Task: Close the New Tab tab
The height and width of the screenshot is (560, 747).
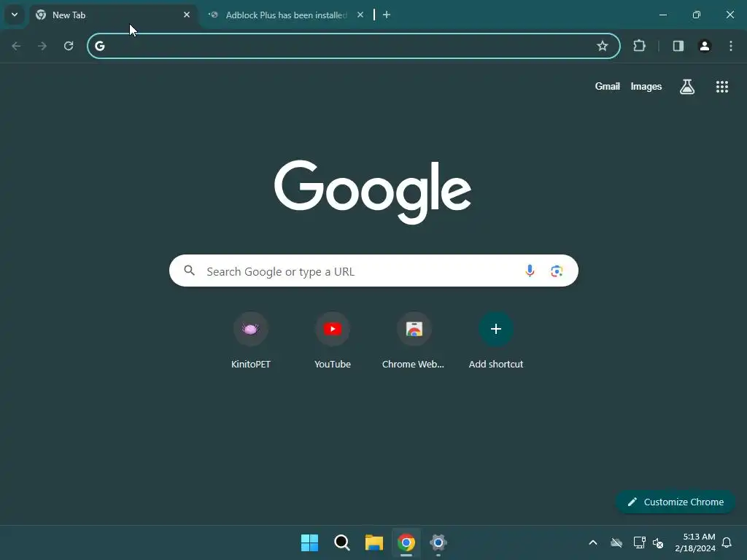Action: (x=187, y=15)
